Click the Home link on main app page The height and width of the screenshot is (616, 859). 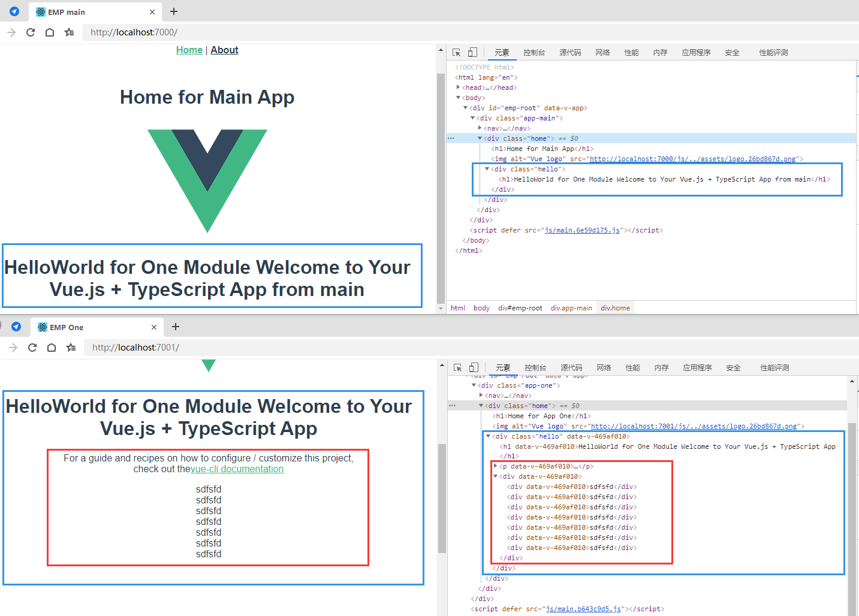click(189, 50)
